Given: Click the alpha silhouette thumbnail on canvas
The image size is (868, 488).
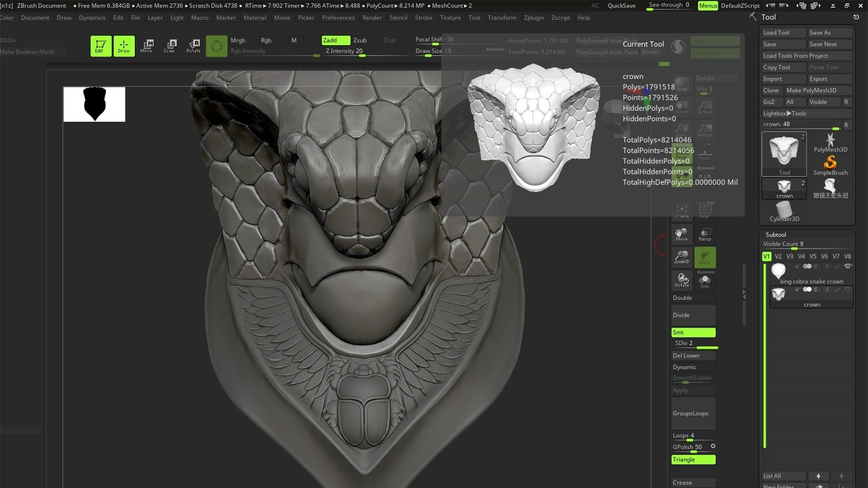Looking at the screenshot, I should (x=94, y=104).
